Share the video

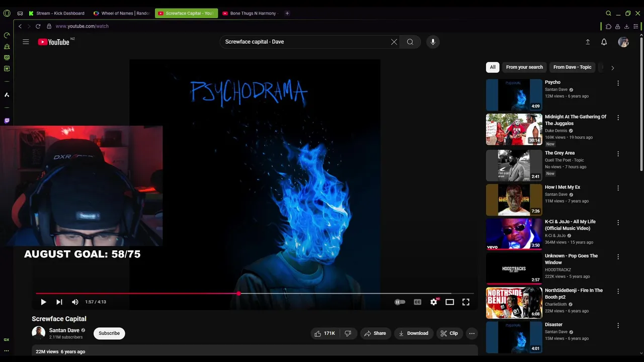[375, 333]
